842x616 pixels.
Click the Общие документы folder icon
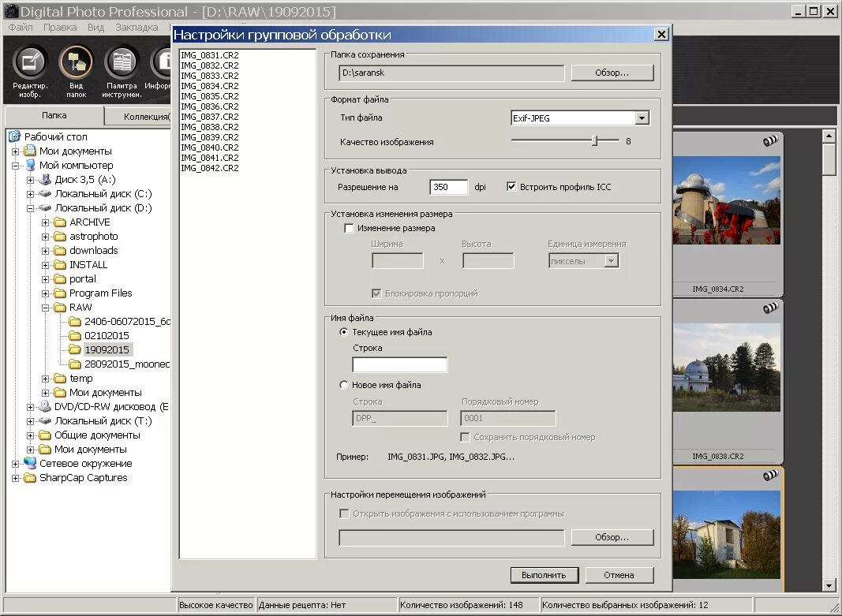[x=45, y=435]
